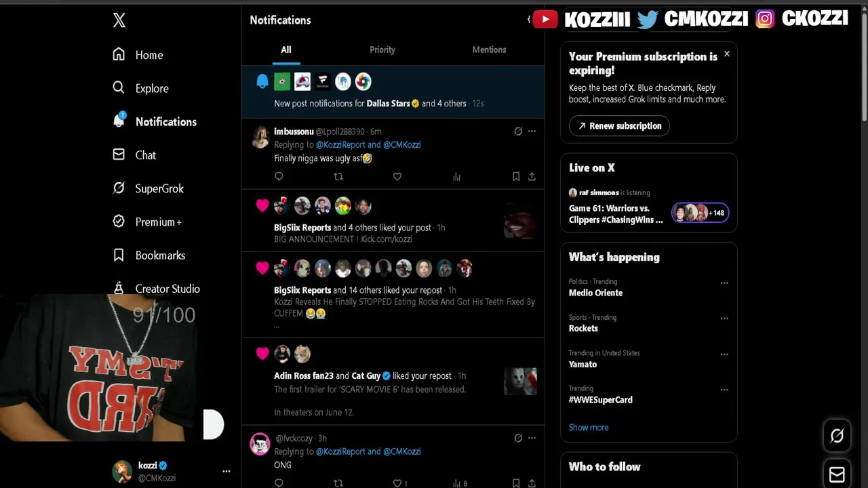Click the Renew subscription button
The height and width of the screenshot is (488, 868).
click(x=619, y=125)
